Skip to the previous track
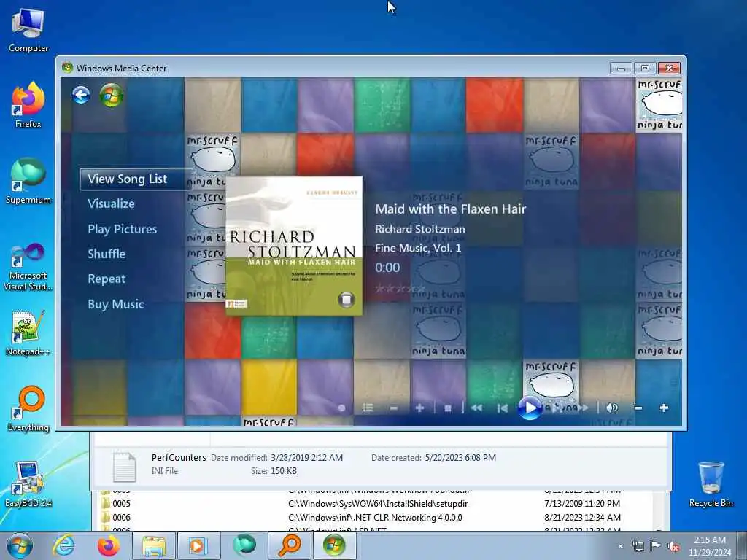This screenshot has width=747, height=560. tap(502, 408)
